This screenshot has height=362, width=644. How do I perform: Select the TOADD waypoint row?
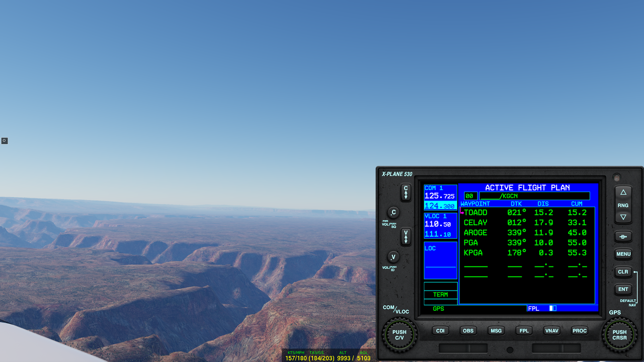(527, 213)
